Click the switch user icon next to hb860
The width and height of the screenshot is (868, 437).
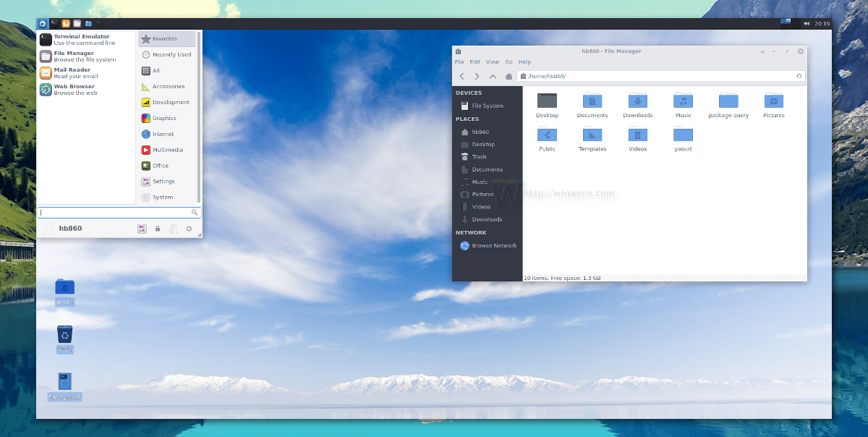tap(174, 228)
